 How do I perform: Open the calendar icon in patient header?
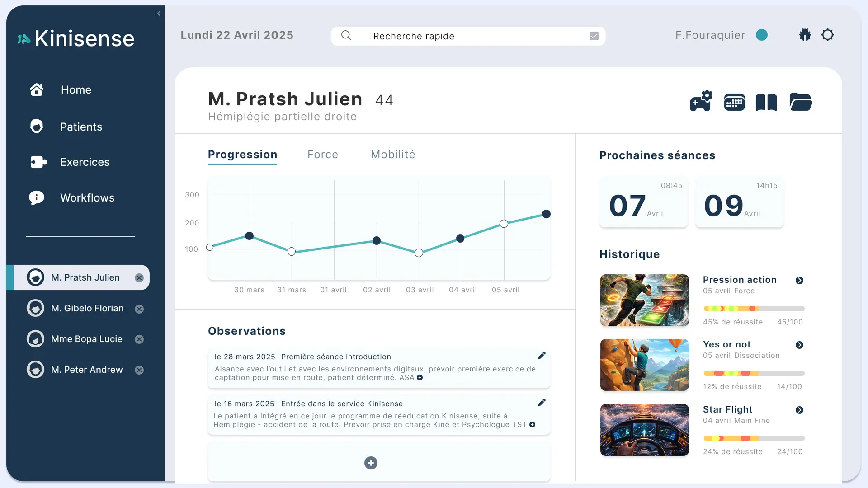(734, 102)
